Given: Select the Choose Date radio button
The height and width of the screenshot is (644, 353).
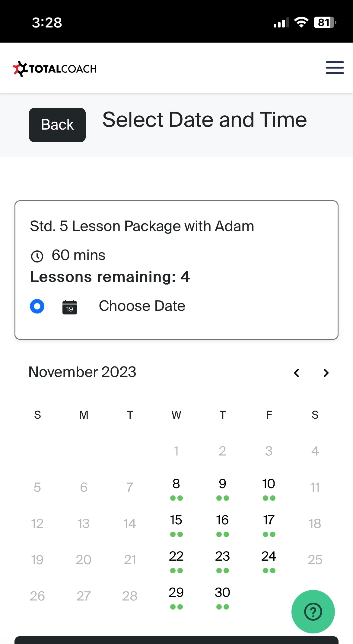Looking at the screenshot, I should [x=37, y=306].
